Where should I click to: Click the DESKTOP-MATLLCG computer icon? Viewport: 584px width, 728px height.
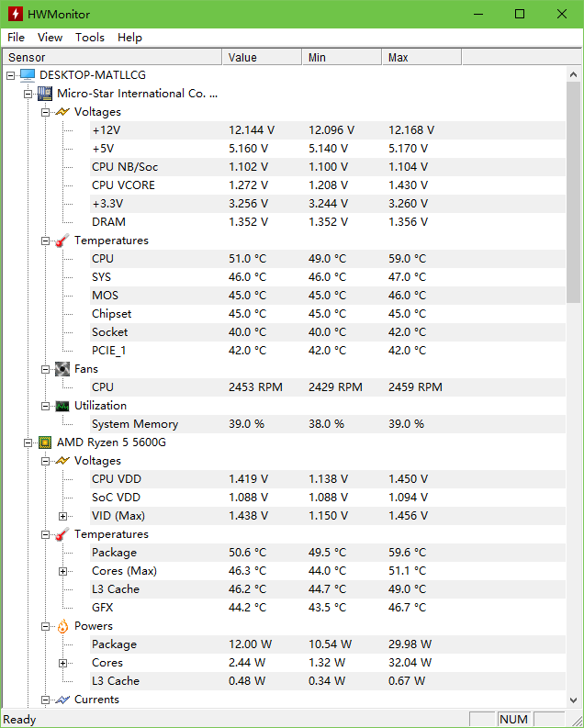point(28,75)
